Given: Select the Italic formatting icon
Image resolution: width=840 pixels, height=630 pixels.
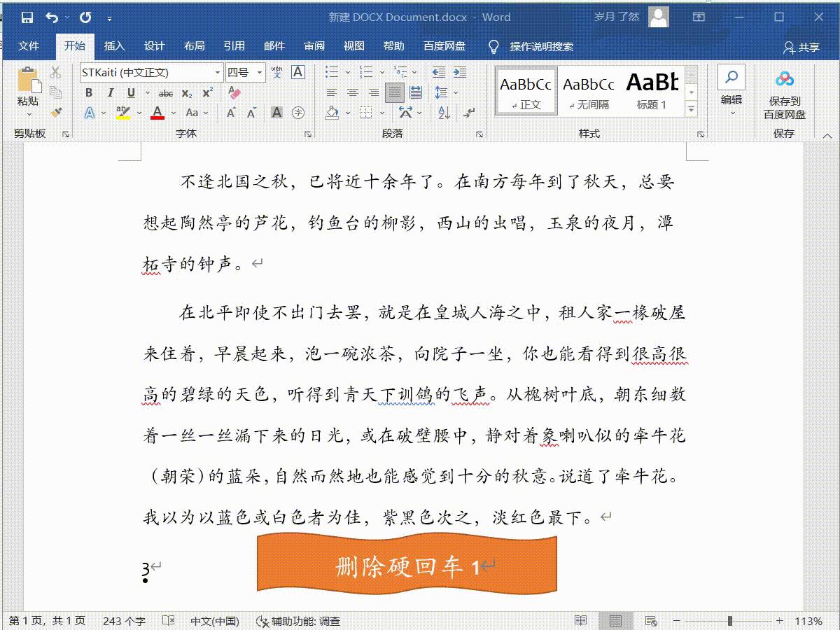Looking at the screenshot, I should [x=111, y=92].
